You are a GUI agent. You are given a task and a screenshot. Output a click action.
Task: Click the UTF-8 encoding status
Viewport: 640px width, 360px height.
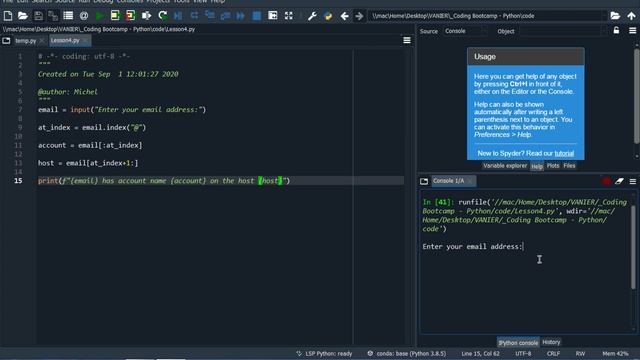click(x=523, y=353)
